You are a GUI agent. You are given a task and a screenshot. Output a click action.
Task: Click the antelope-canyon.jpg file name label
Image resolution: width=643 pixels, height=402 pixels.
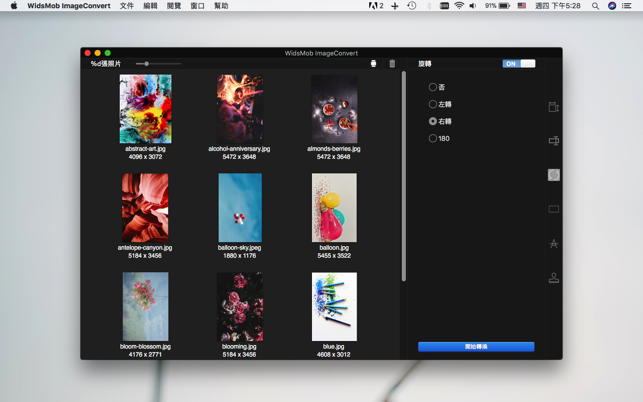coord(145,248)
